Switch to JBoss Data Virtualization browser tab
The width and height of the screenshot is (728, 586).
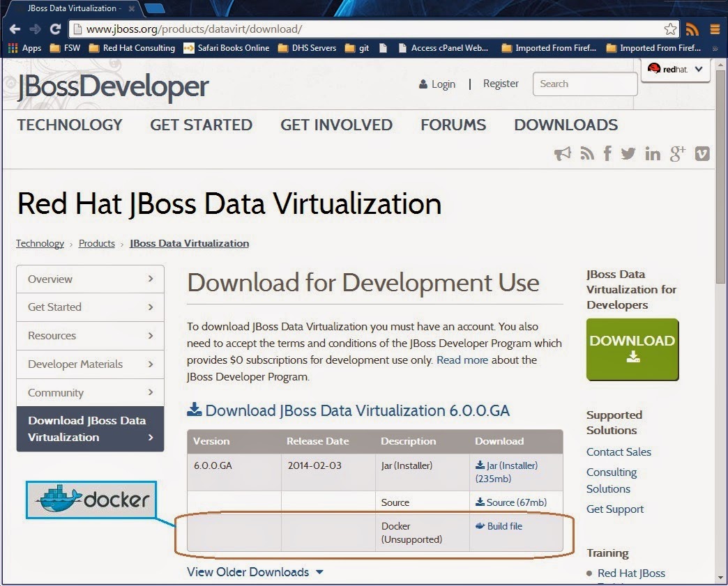tap(75, 8)
